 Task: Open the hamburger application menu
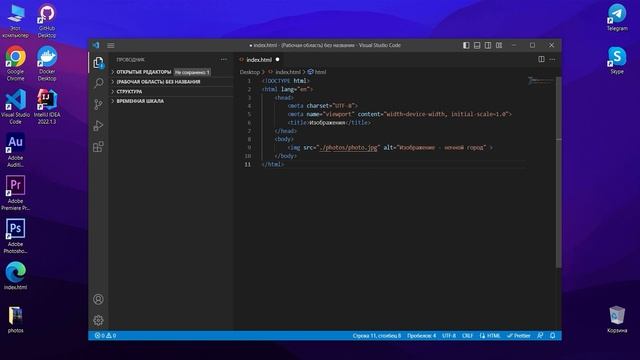(111, 45)
